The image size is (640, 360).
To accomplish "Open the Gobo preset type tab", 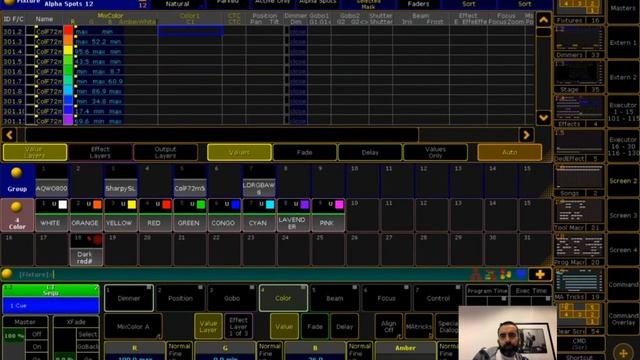I will point(231,298).
